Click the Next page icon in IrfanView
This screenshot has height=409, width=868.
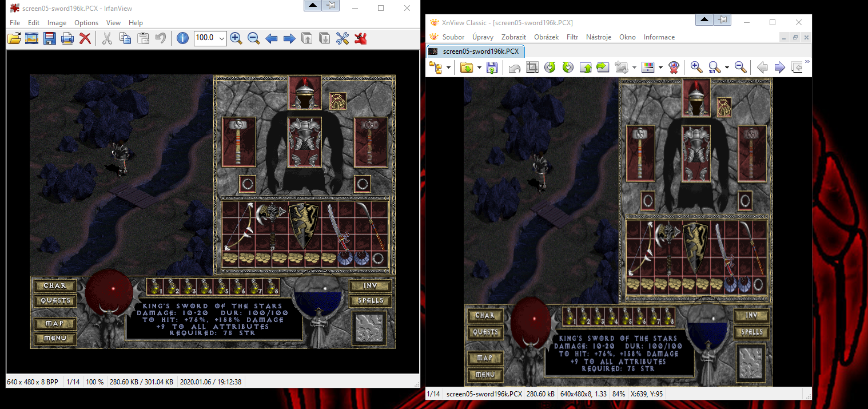[325, 38]
